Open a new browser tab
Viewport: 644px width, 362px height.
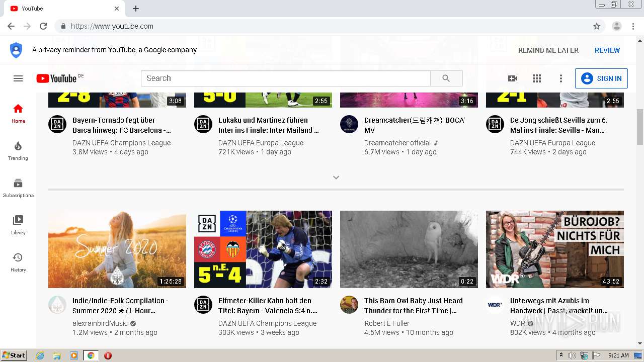(x=136, y=9)
